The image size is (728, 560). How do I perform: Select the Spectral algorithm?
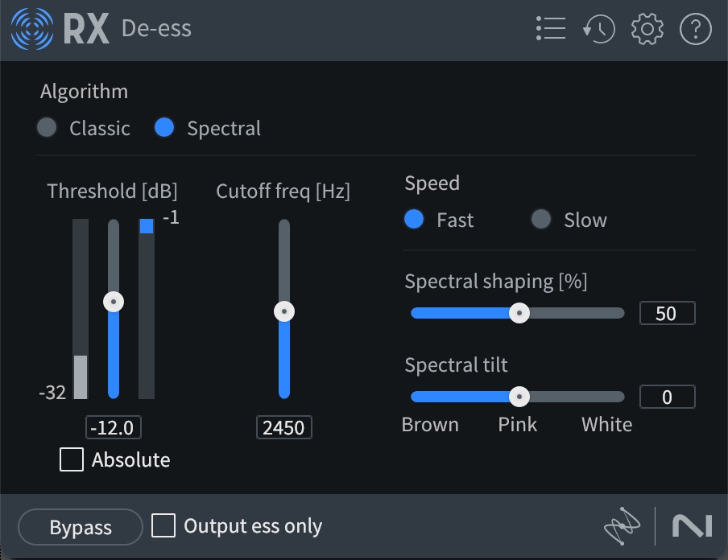click(x=164, y=128)
